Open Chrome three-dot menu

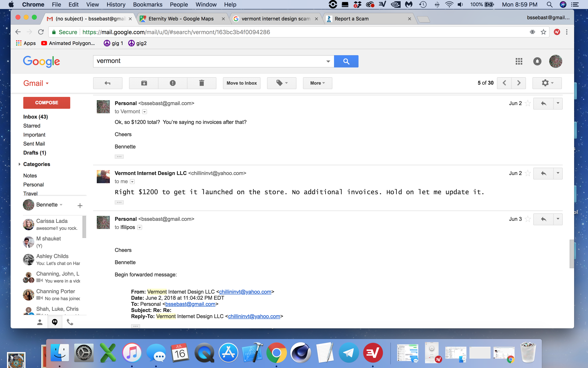(x=567, y=32)
